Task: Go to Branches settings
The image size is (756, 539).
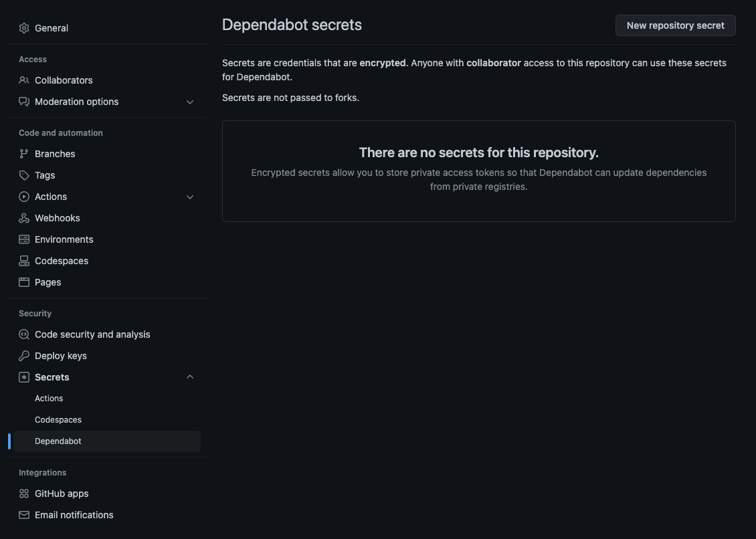Action: (x=107, y=154)
